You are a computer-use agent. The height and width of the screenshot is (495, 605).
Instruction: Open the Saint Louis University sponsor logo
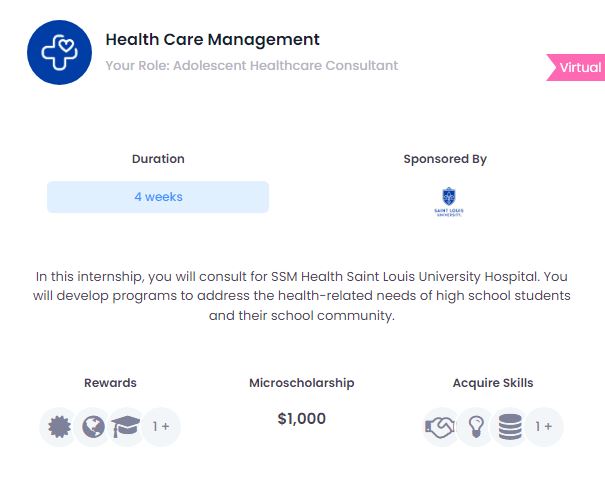[449, 202]
